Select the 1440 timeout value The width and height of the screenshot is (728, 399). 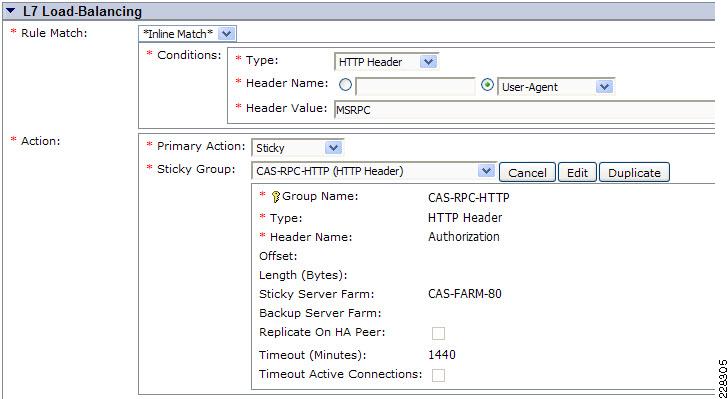pyautogui.click(x=442, y=355)
